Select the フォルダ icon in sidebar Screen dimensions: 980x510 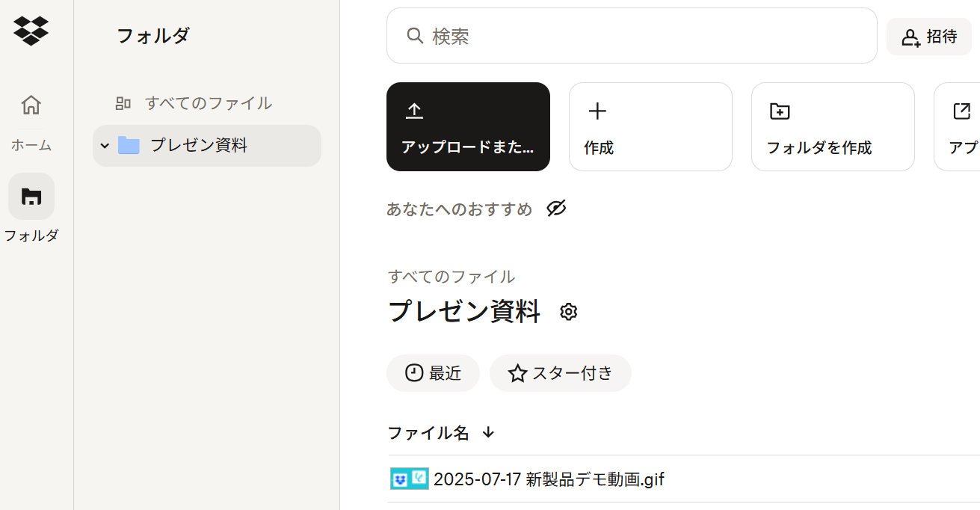click(x=31, y=197)
